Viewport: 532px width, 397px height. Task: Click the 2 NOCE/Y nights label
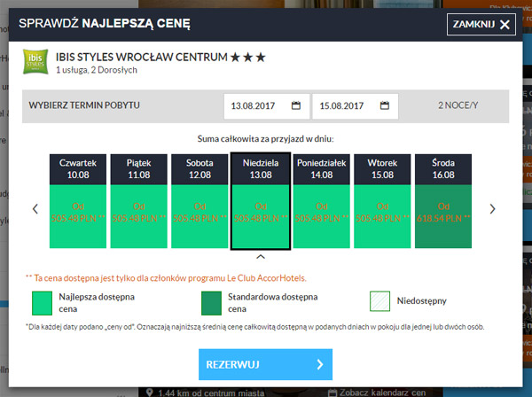pyautogui.click(x=458, y=105)
